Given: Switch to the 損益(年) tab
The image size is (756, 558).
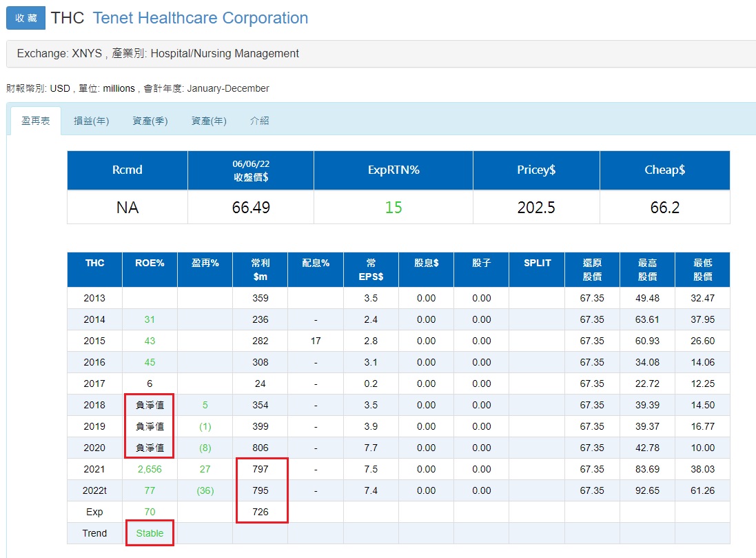Looking at the screenshot, I should (91, 121).
